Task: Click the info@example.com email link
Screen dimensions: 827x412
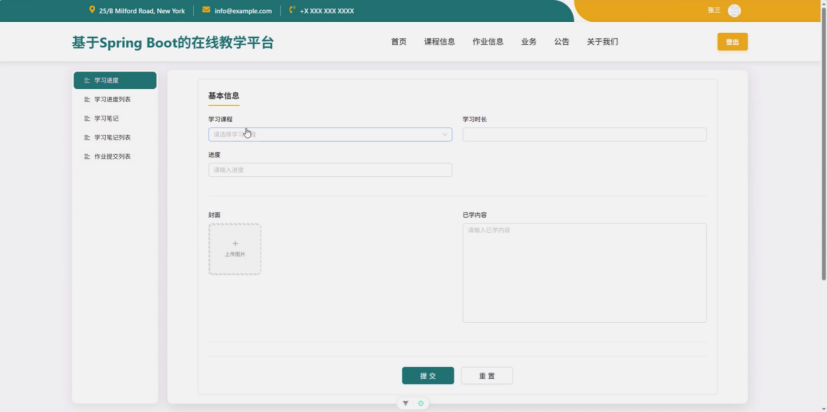Action: pos(243,11)
